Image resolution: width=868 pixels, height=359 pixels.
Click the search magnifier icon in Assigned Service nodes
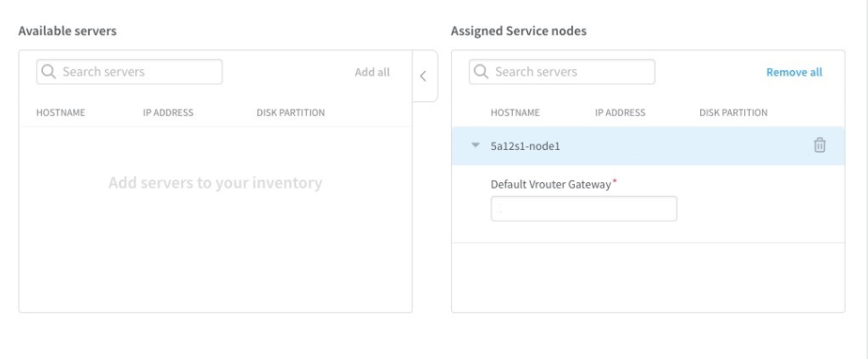(482, 72)
